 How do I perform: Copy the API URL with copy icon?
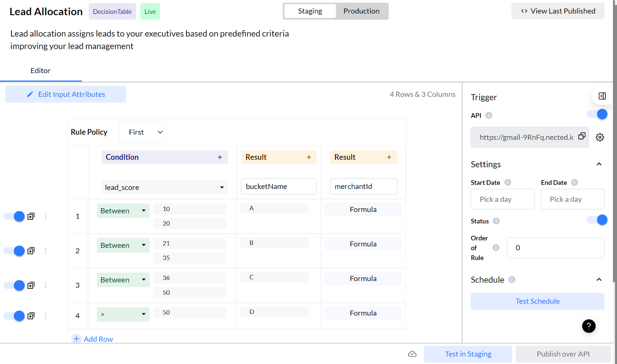coord(582,136)
